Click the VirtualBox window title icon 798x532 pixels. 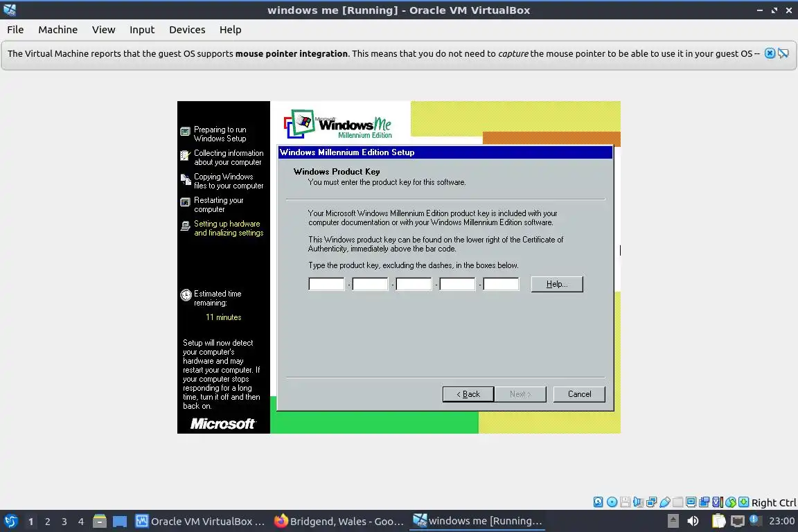click(x=10, y=10)
